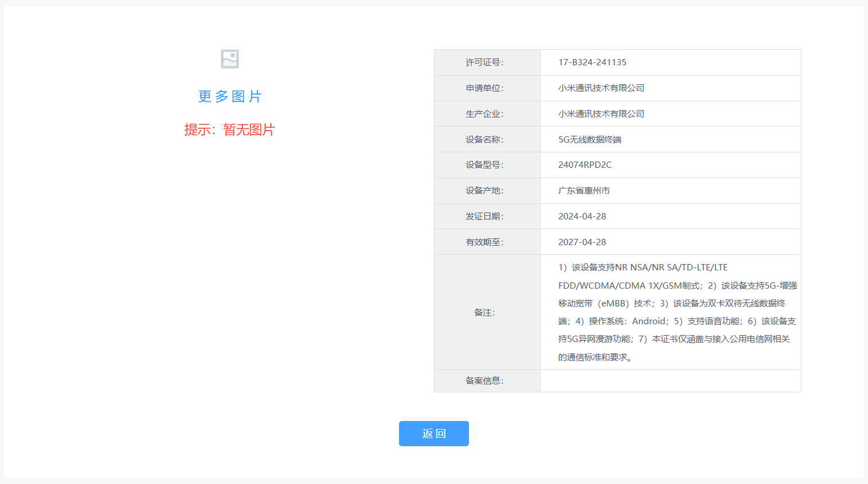Open the 更多图片 link
The width and height of the screenshot is (868, 484).
click(x=230, y=96)
